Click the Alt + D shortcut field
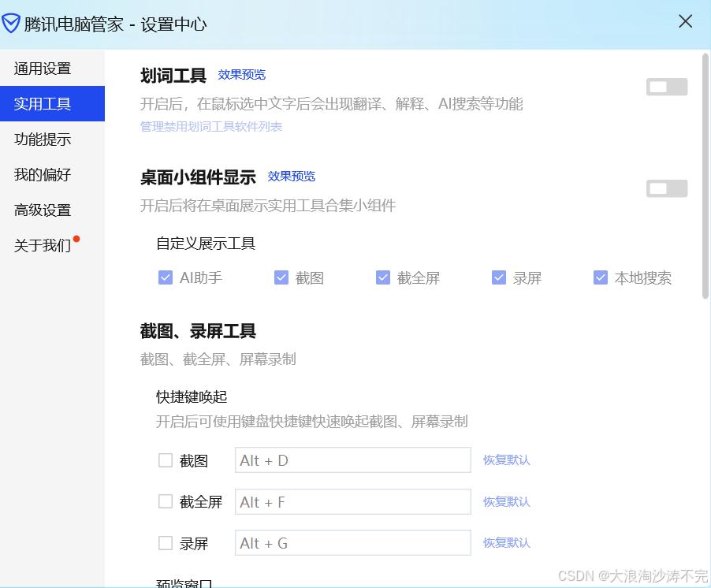The width and height of the screenshot is (711, 588). (x=353, y=460)
